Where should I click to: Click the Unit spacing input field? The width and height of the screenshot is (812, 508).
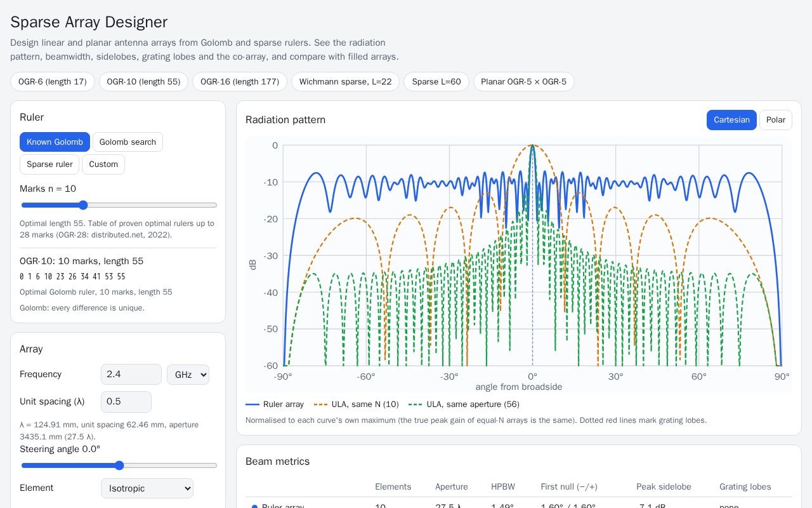(x=126, y=402)
